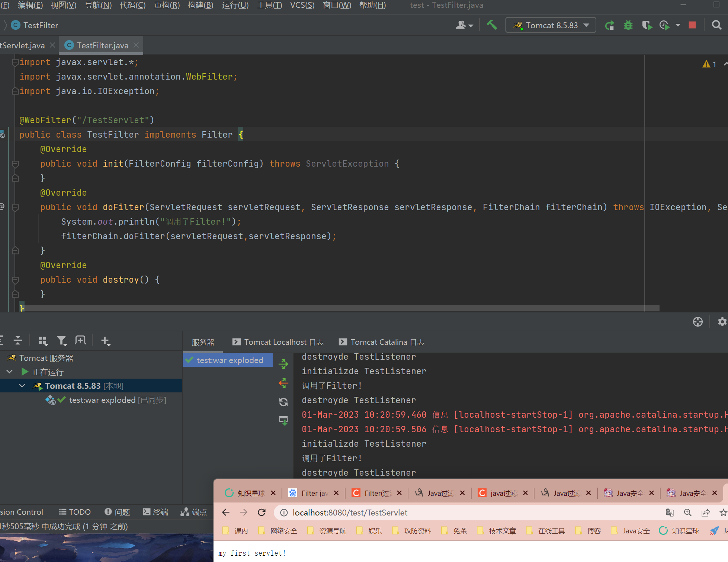This screenshot has height=562, width=728.
Task: Click the Rerun Tomcat server icon
Action: [609, 25]
